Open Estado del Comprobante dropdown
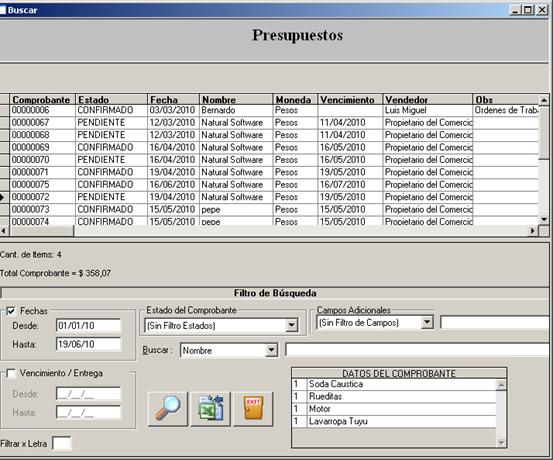Image resolution: width=553 pixels, height=460 pixels. [292, 325]
